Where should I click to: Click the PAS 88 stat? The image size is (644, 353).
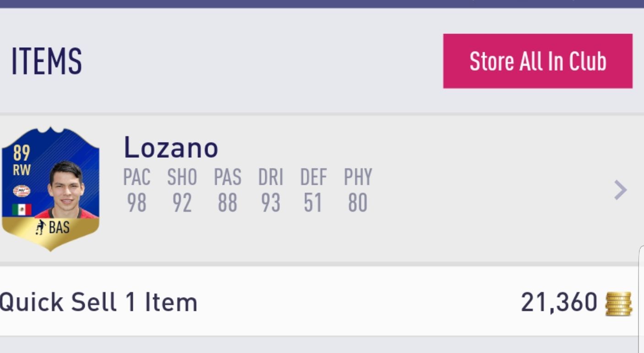227,190
